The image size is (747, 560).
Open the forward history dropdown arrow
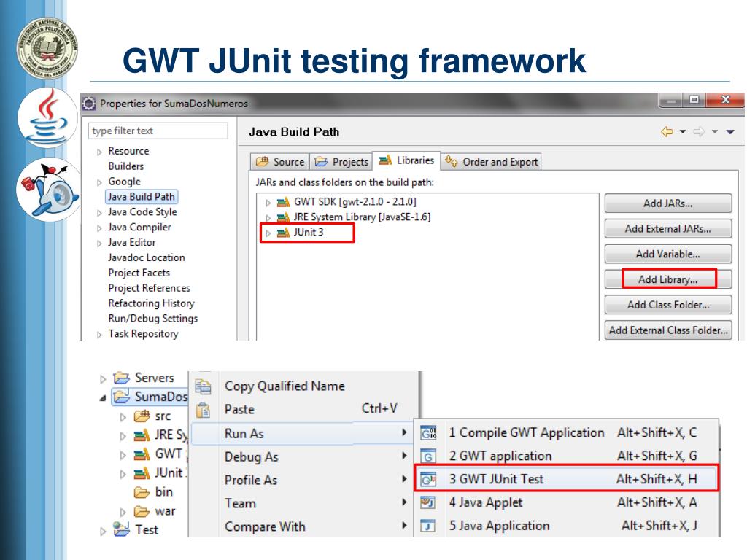tap(715, 131)
